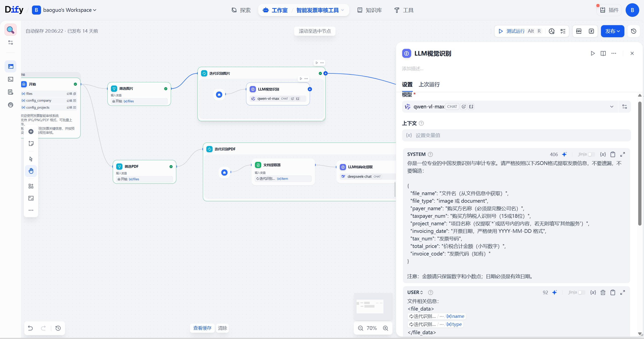This screenshot has width=644, height=339.
Task: Open the 智能发票审核工具 app dropdown
Action: [320, 10]
